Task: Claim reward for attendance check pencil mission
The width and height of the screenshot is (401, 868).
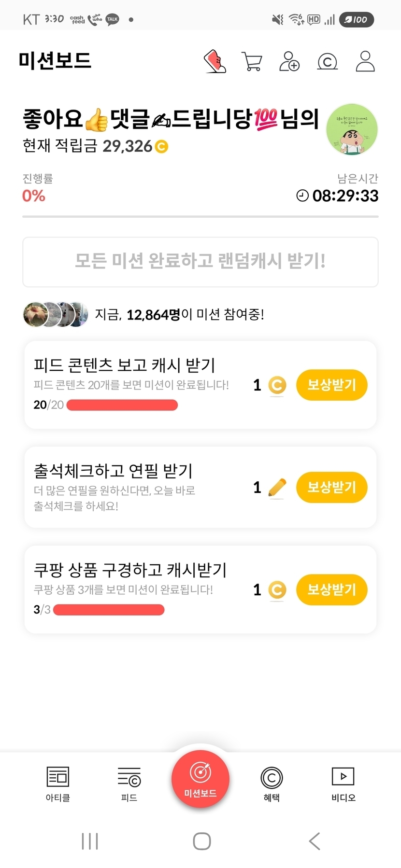Action: 331,487
